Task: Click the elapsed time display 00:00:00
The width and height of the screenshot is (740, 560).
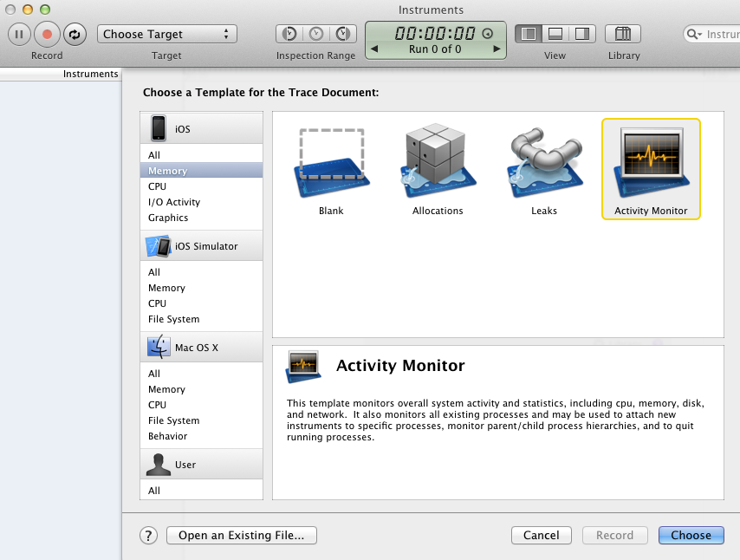Action: (435, 33)
